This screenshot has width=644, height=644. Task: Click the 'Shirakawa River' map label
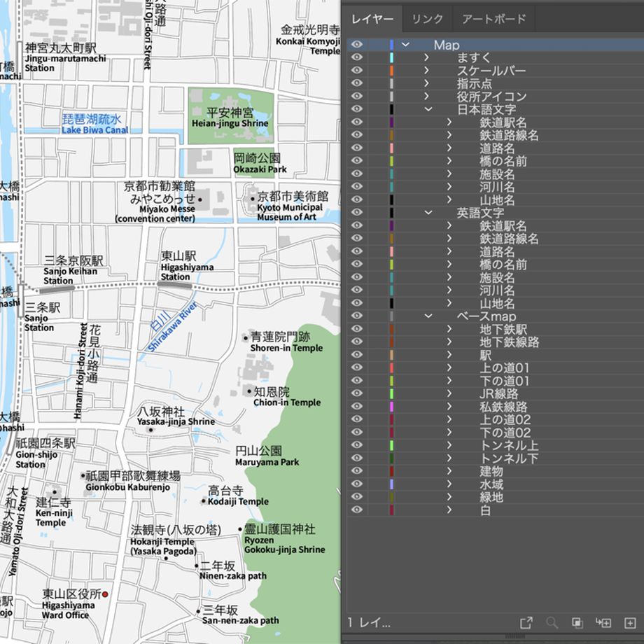(172, 326)
